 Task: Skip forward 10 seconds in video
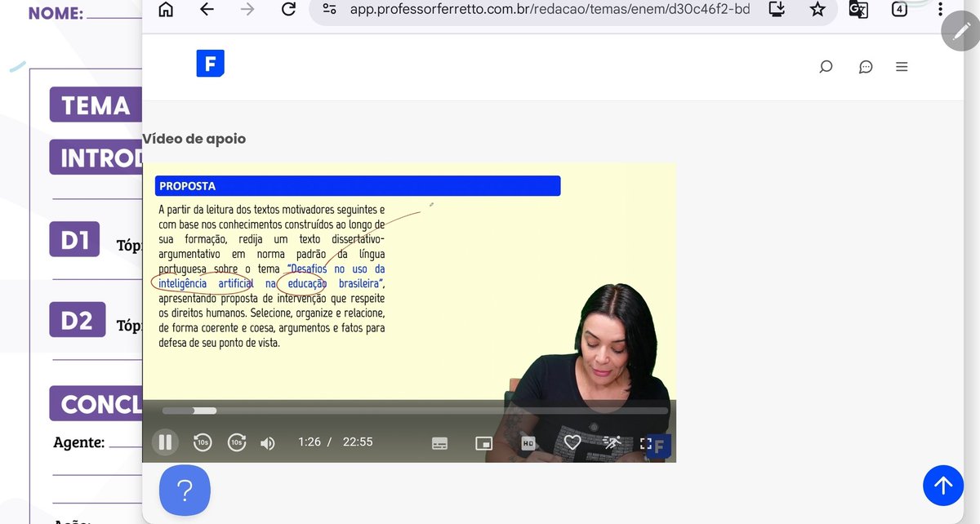click(x=237, y=442)
